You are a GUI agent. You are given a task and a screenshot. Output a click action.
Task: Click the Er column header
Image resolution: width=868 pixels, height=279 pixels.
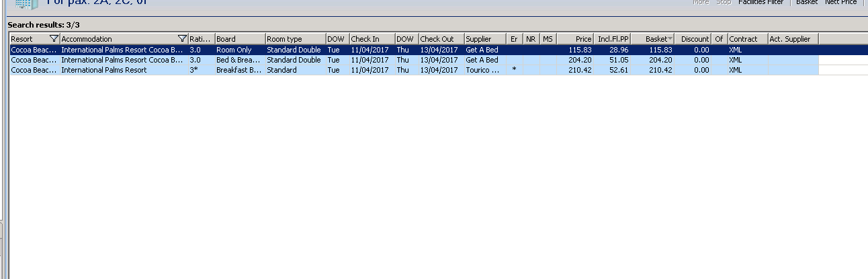[515, 39]
